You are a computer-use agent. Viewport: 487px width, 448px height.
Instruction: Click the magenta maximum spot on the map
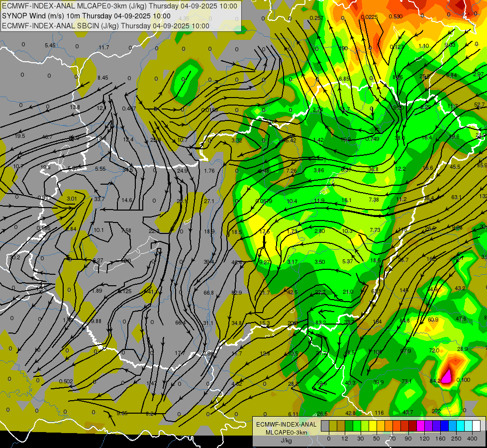[447, 375]
